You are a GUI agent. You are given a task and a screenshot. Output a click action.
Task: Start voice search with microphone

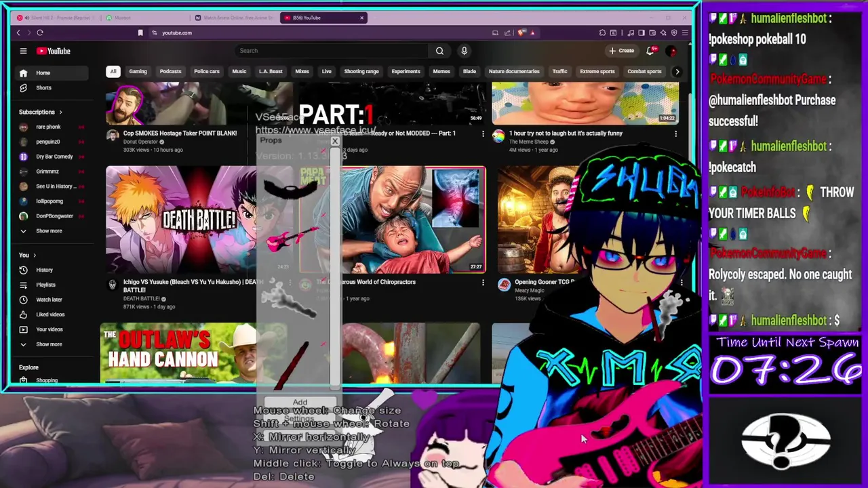(464, 51)
